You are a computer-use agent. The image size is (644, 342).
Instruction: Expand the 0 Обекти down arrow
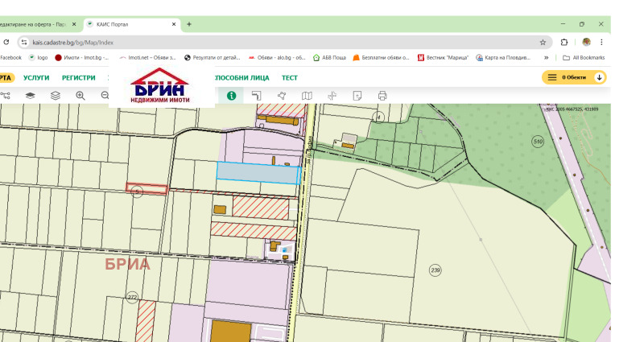(x=598, y=77)
